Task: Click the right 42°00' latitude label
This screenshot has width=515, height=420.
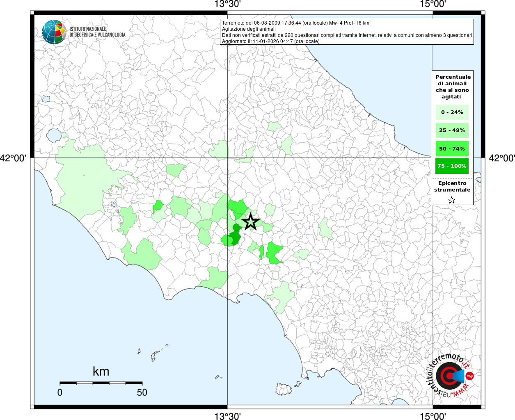Action: (502, 158)
